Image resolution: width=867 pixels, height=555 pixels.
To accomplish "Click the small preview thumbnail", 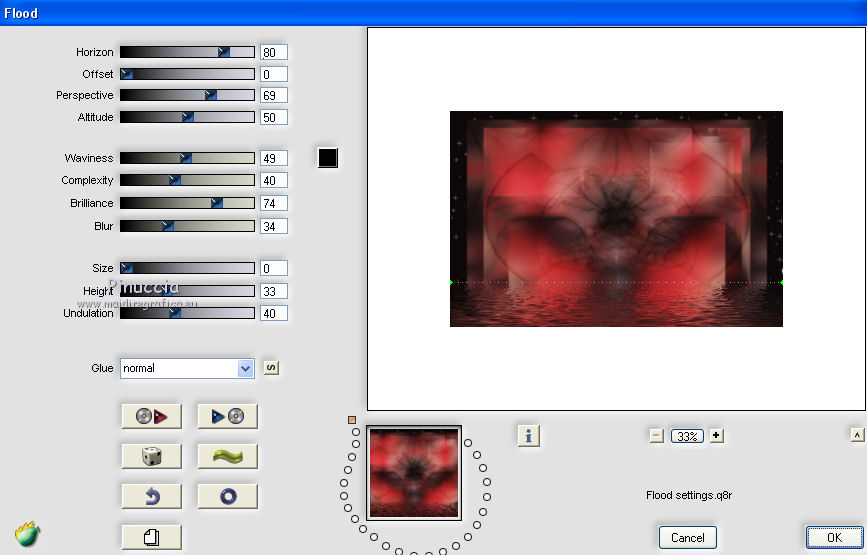I will click(414, 473).
